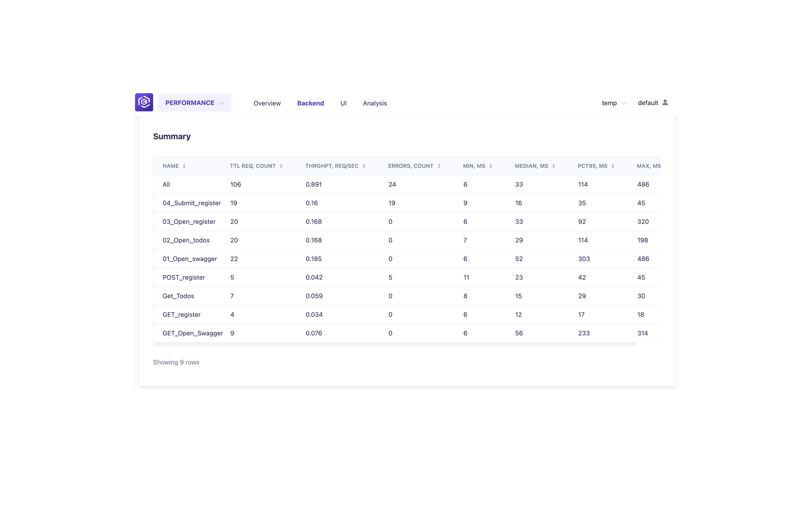Sort by MIN, MS arrows
This screenshot has height=508, width=812.
tap(491, 166)
